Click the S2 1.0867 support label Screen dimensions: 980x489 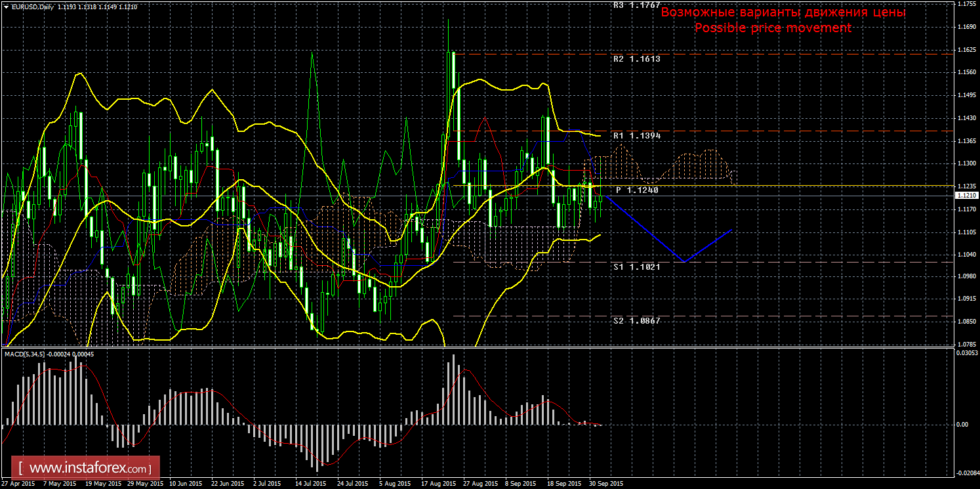pyautogui.click(x=637, y=320)
